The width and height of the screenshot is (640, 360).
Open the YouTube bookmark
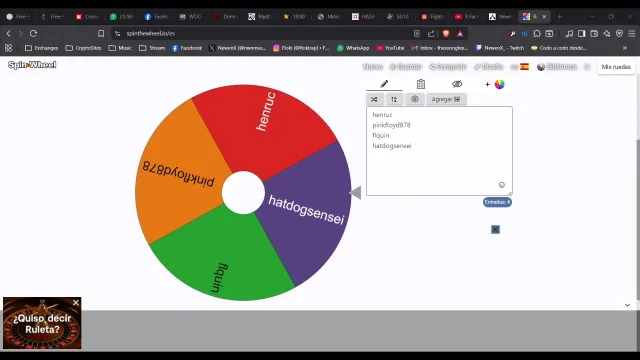[x=390, y=48]
